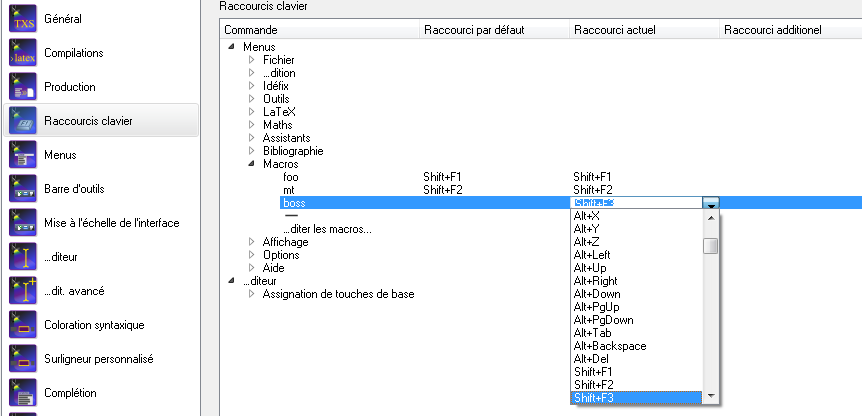Click the Surligneur personnalisé icon
The height and width of the screenshot is (416, 862).
23,359
